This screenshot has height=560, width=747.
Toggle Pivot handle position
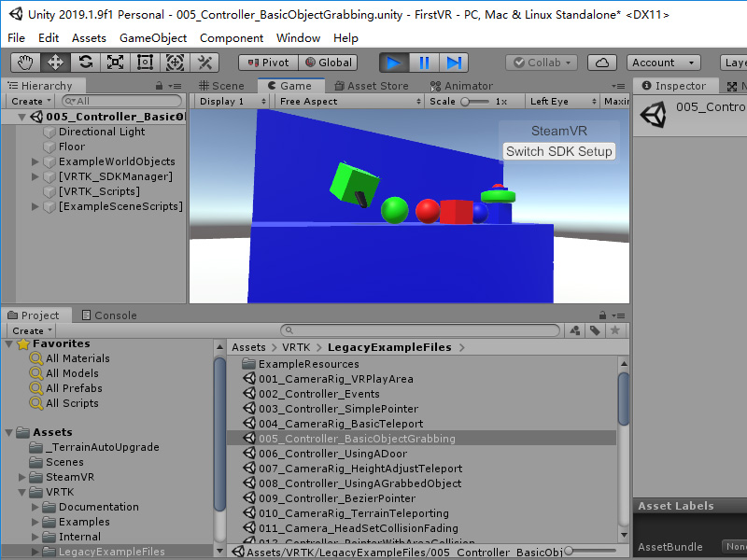point(269,63)
